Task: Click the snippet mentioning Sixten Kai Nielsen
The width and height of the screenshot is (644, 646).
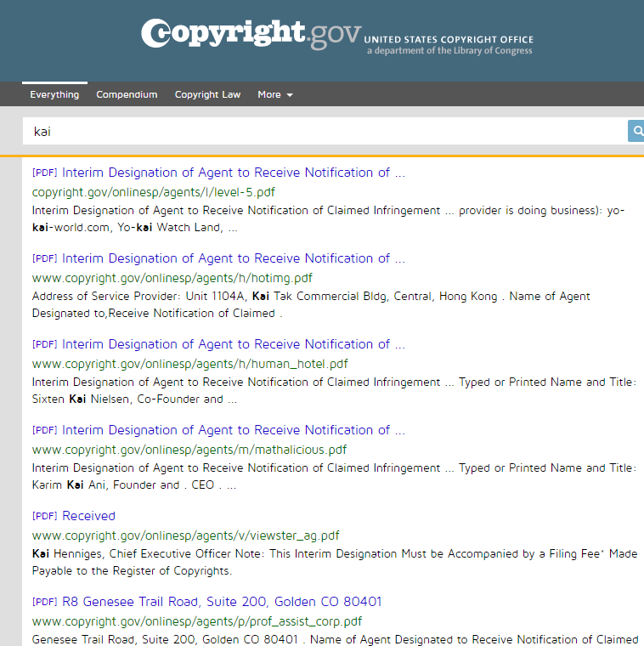Action: point(334,390)
